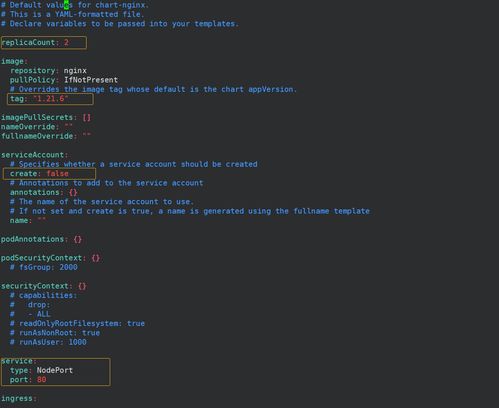Viewport: 499px width, 408px height.
Task: Place cursor on replicaCount key
Action: point(28,42)
